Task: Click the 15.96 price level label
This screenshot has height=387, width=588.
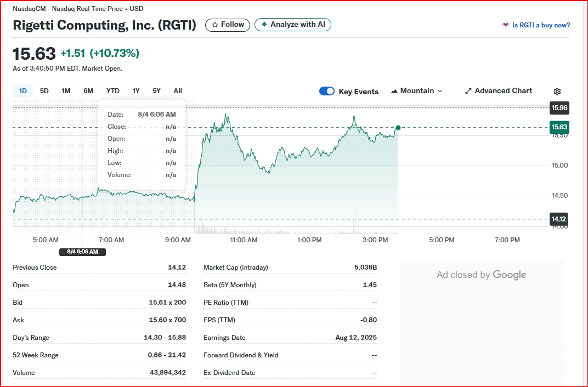Action: coord(559,108)
